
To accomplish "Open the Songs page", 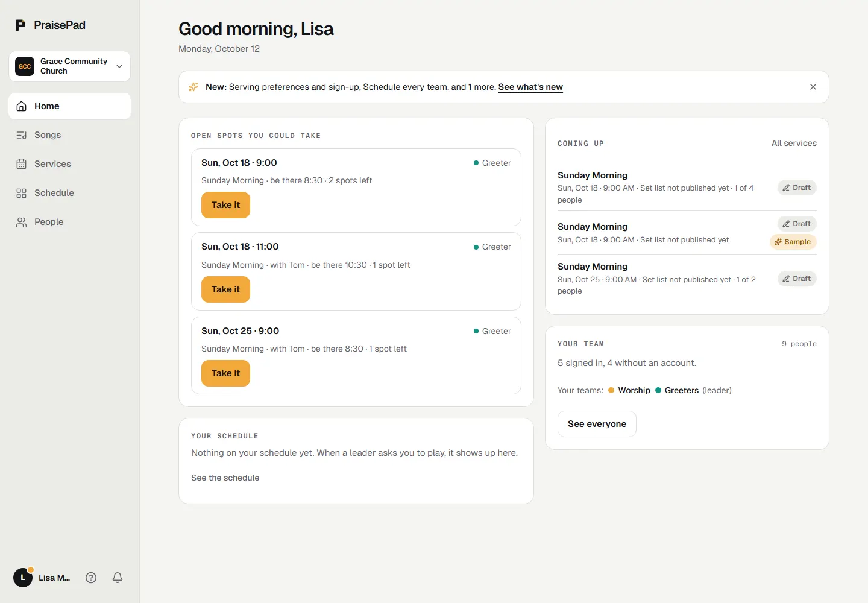I will pyautogui.click(x=70, y=135).
